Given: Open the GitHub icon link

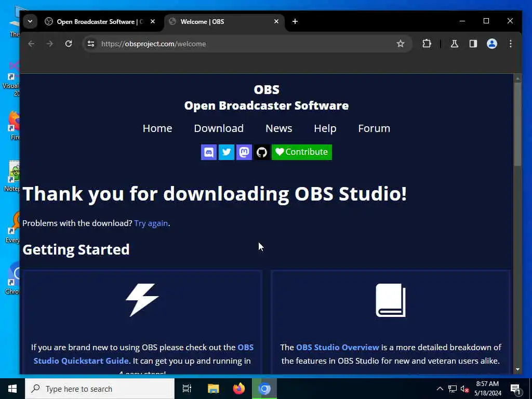Looking at the screenshot, I should pyautogui.click(x=262, y=152).
